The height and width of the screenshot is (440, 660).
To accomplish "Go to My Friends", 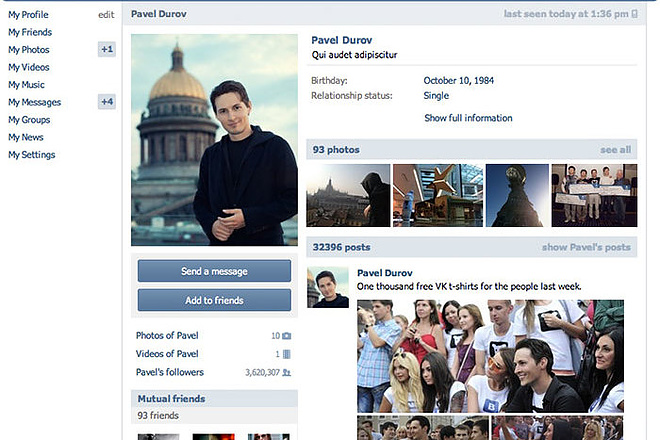I will [x=30, y=32].
